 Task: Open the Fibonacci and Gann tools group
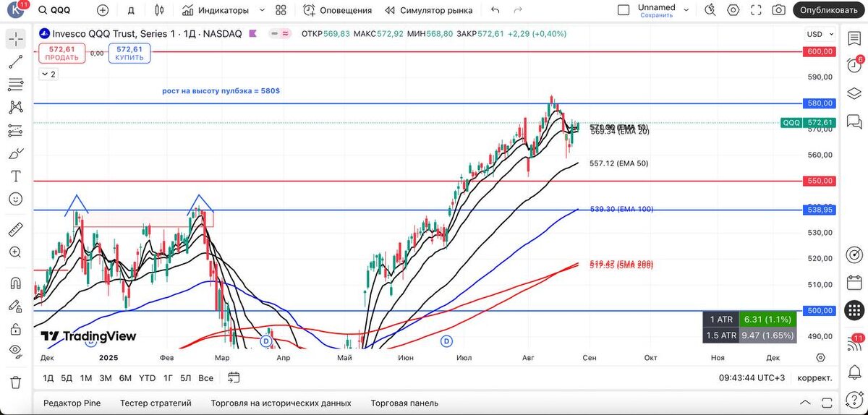point(15,85)
